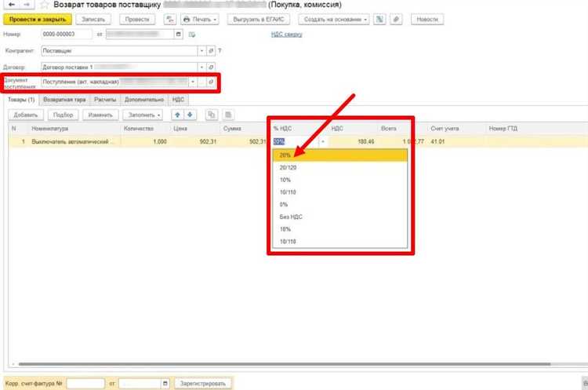Click the корр. счет-фактура number field
Viewport: 588px width, 390px height.
pyautogui.click(x=85, y=383)
